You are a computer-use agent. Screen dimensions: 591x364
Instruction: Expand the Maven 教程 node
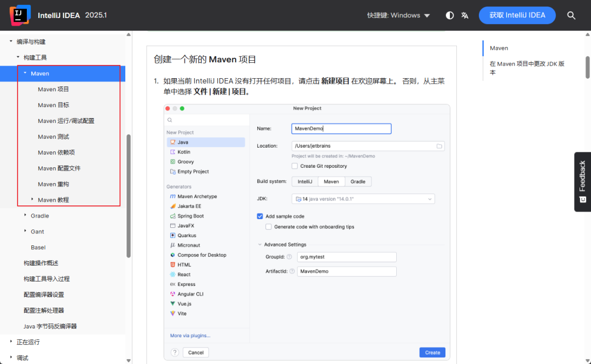pyautogui.click(x=32, y=199)
